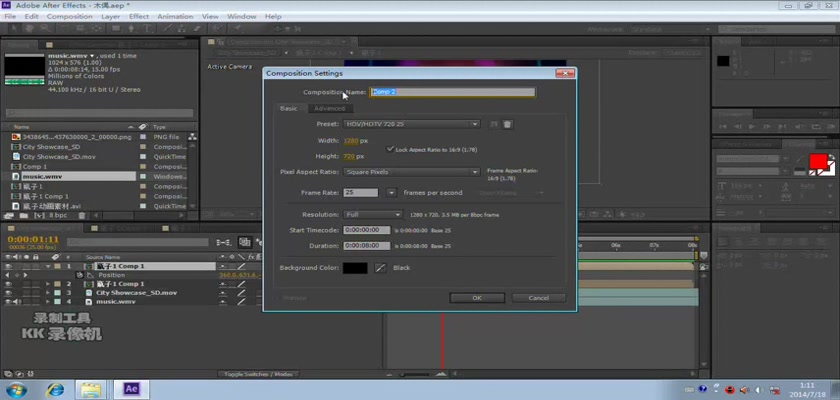Click the Duration timecode field

pos(367,246)
